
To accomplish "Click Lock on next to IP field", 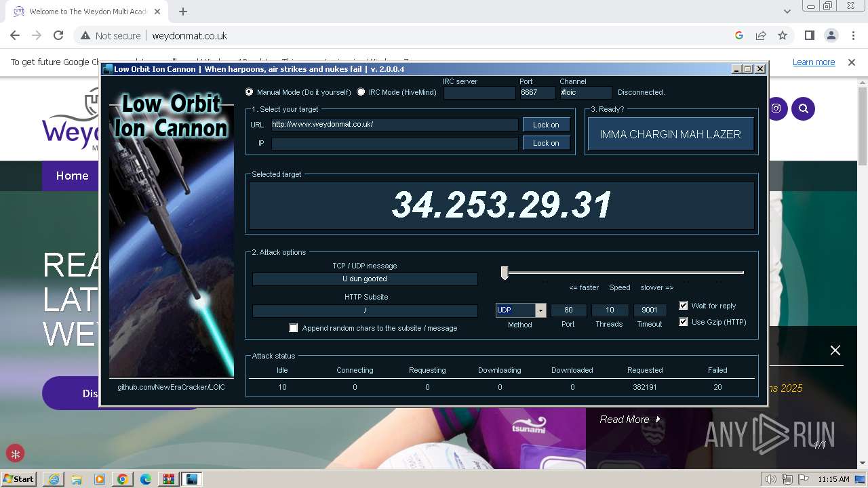I will click(546, 143).
